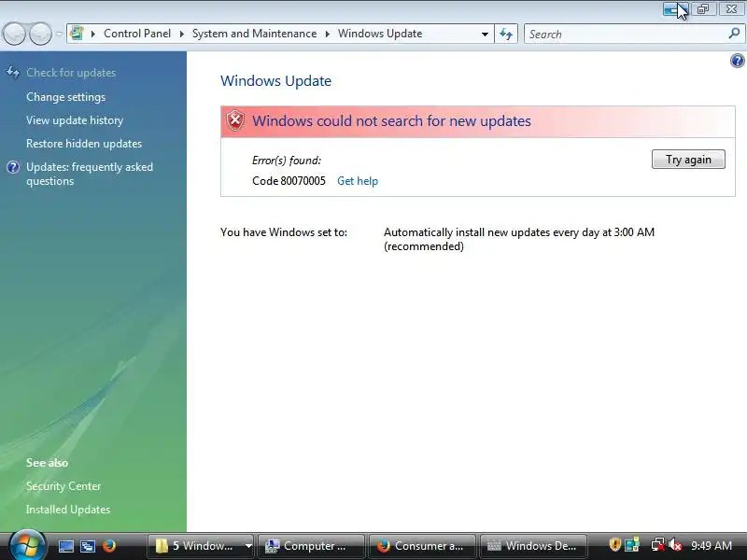
Task: Open Restore hidden updates
Action: tap(84, 144)
